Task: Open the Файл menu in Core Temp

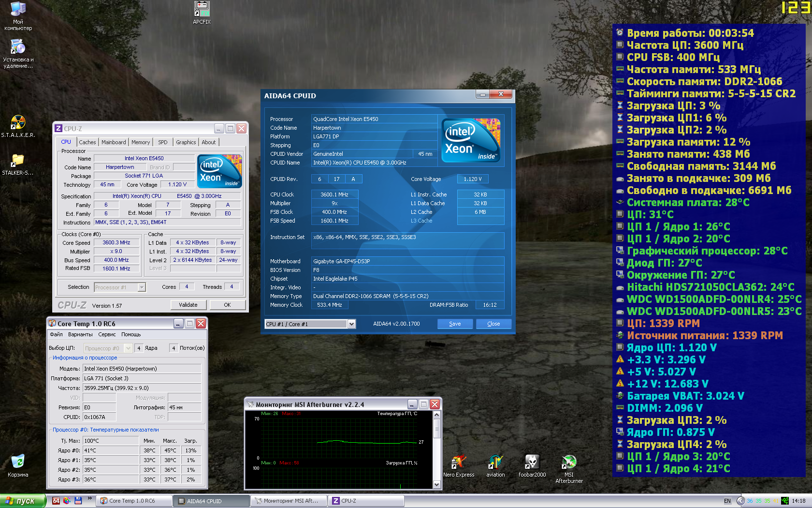Action: 56,334
